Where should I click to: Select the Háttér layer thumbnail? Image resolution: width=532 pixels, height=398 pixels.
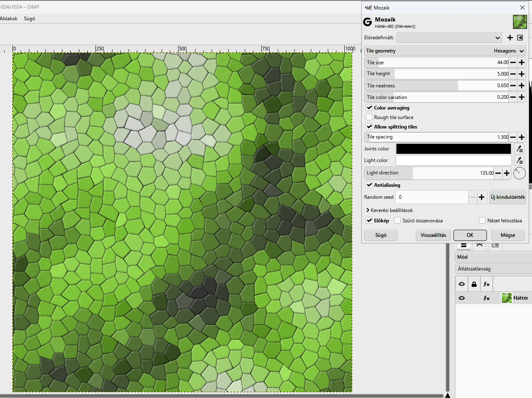coord(506,298)
